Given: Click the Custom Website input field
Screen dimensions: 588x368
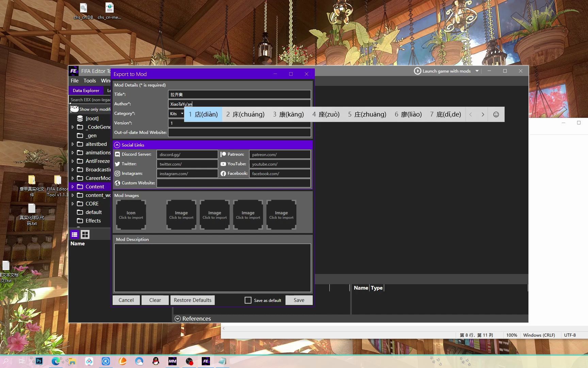Looking at the screenshot, I should [x=233, y=183].
